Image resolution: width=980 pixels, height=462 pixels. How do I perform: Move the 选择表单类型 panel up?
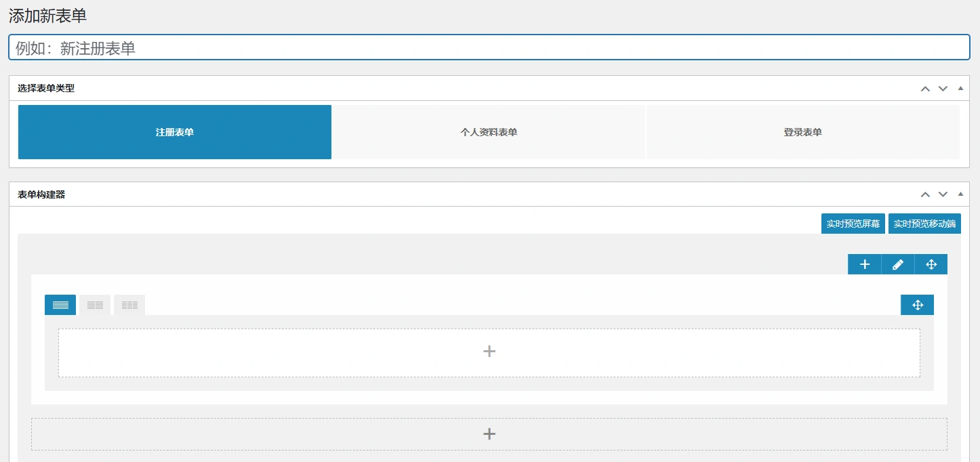[x=925, y=89]
